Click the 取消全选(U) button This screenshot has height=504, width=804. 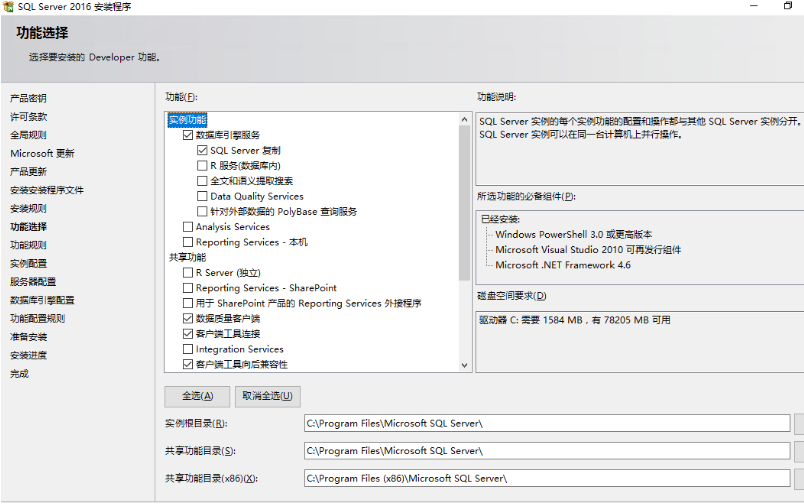point(268,396)
